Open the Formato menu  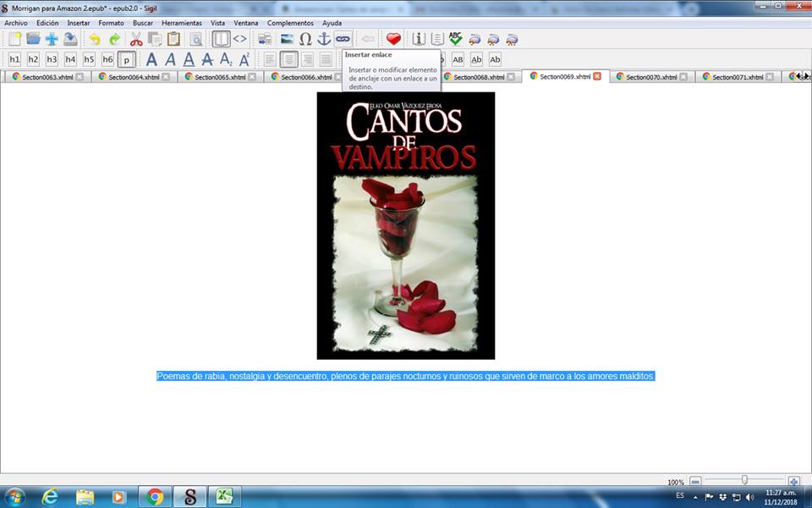click(x=111, y=23)
